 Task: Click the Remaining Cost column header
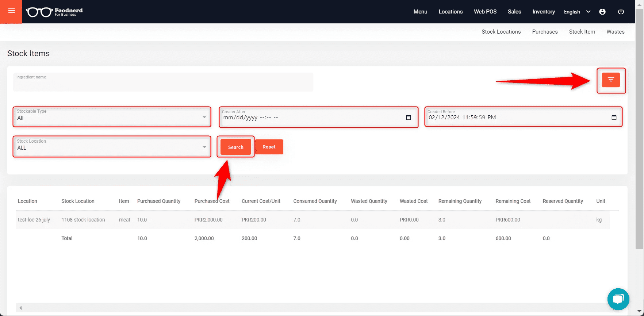tap(513, 201)
